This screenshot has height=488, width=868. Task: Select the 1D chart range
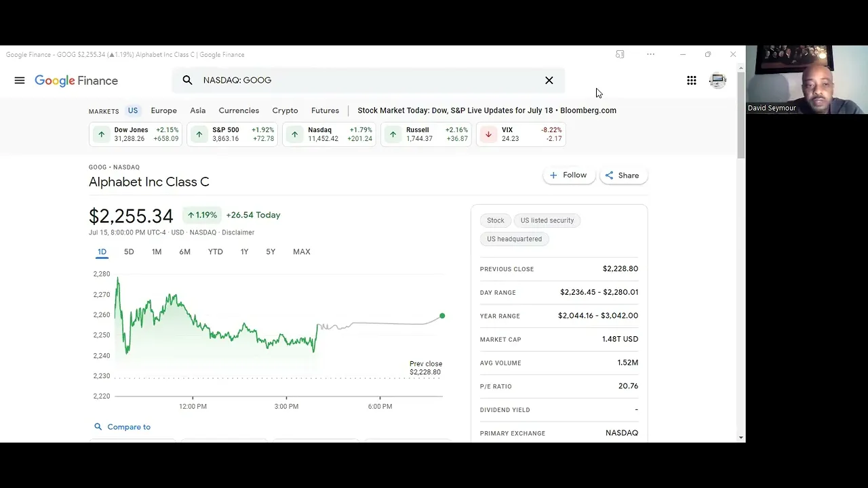(x=102, y=251)
